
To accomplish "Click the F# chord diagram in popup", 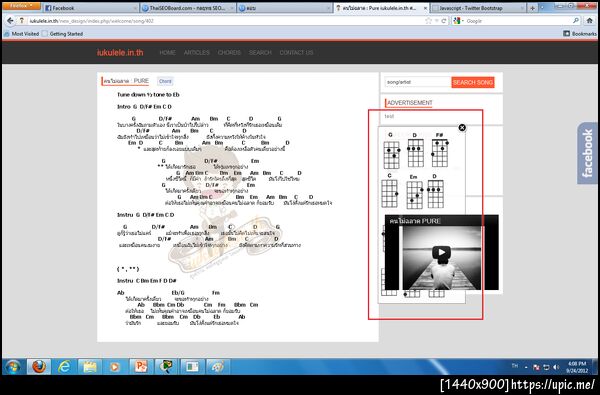I will (x=440, y=150).
